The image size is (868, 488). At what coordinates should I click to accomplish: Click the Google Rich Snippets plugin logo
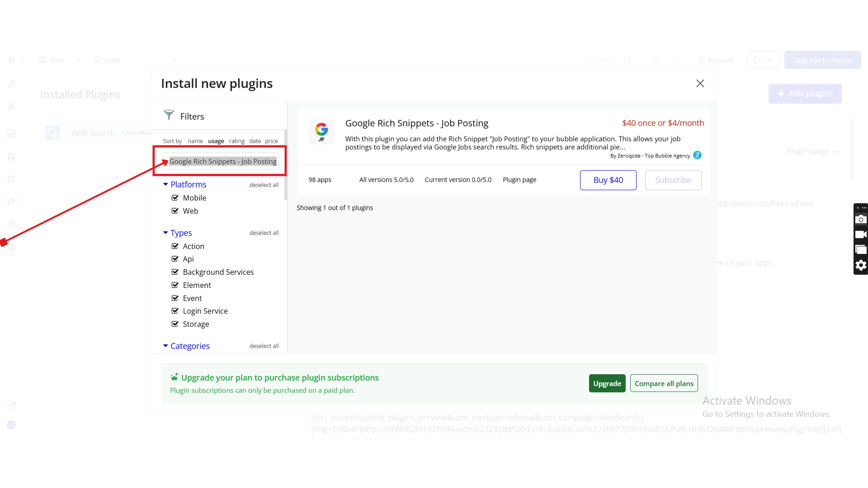click(321, 131)
